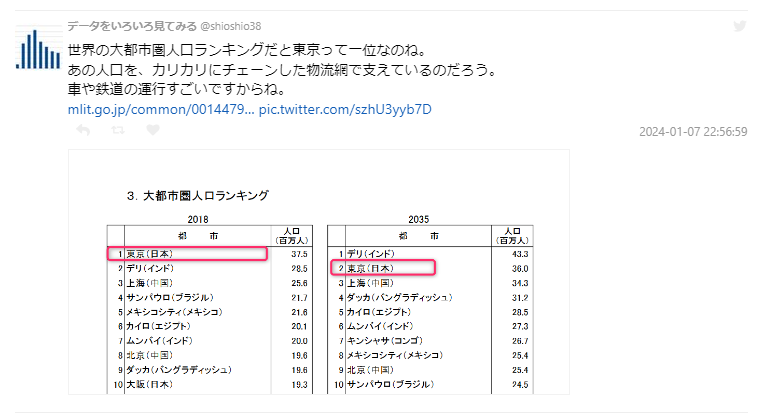Click 大阪(日本) row in the 2018 ranking
This screenshot has height=418, width=763.
click(x=151, y=384)
